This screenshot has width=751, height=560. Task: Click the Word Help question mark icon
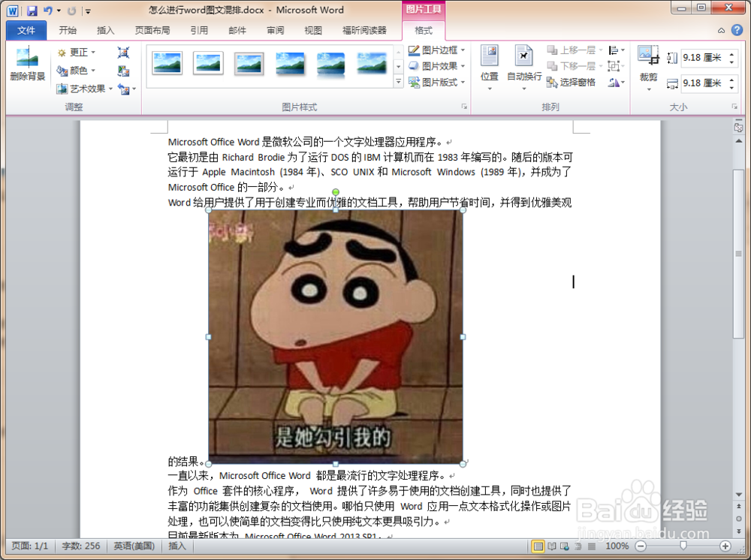coord(737,30)
